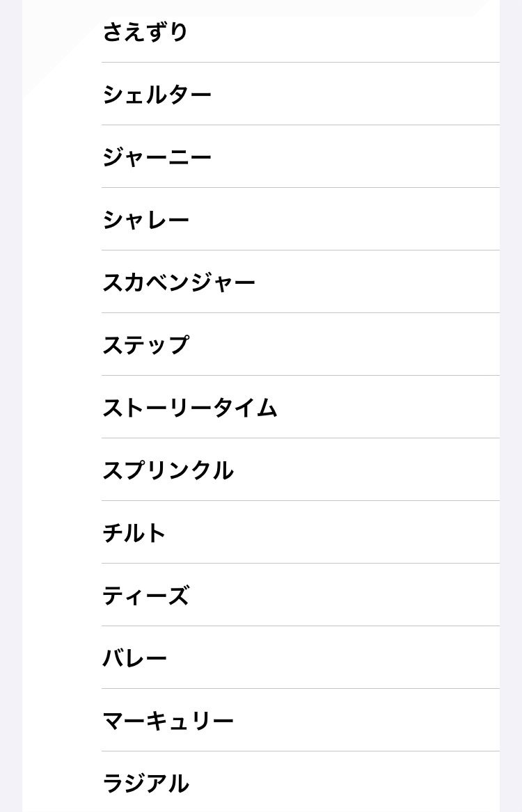
Task: Select the ジャーニー ringtone
Action: pyautogui.click(x=157, y=157)
